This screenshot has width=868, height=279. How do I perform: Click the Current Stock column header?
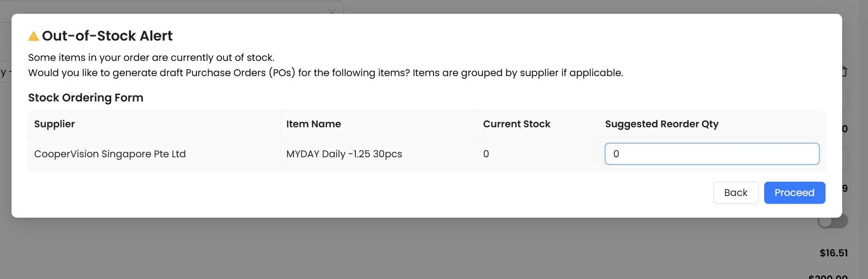tap(516, 124)
